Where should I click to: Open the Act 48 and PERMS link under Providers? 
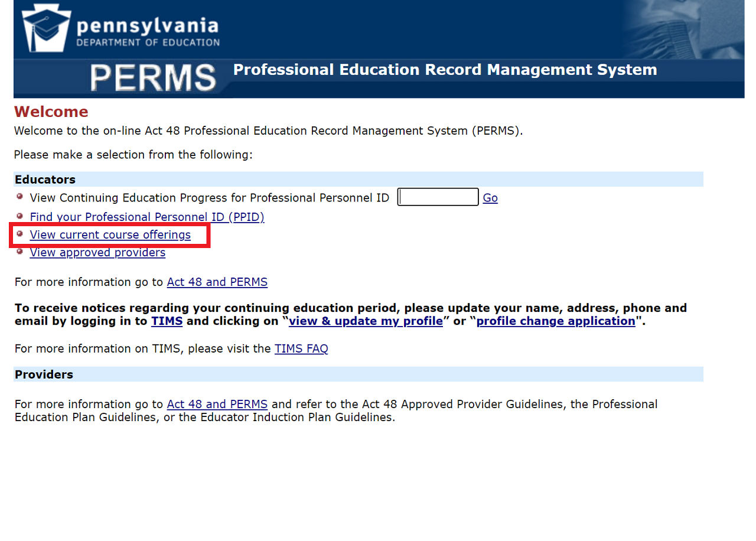point(217,404)
